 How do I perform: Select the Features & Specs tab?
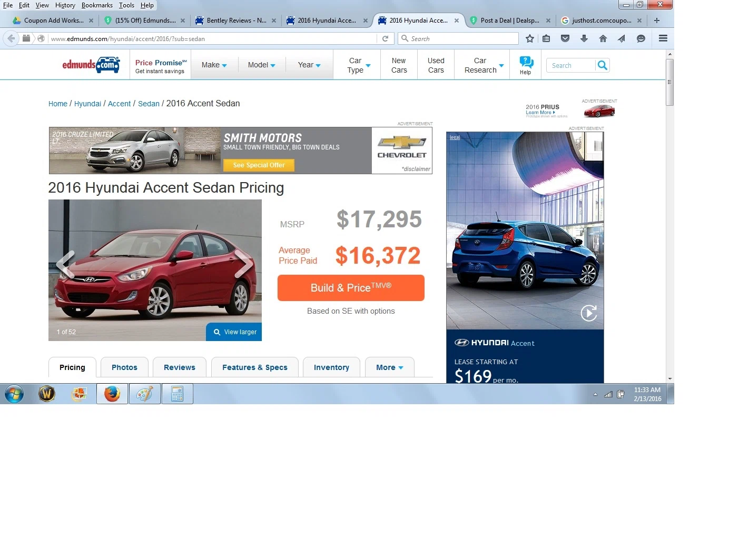pyautogui.click(x=255, y=367)
